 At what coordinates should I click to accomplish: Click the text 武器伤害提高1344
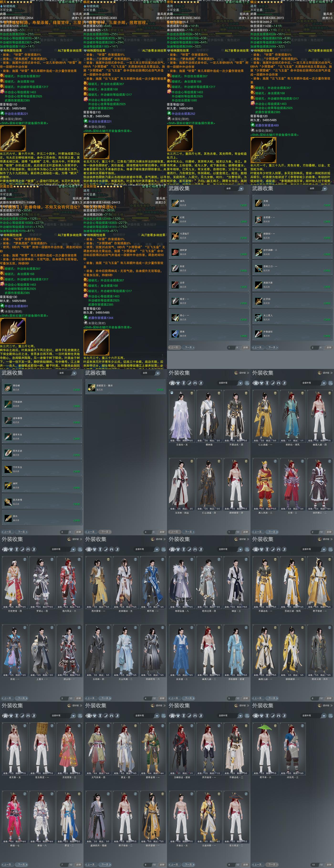coord(101,318)
